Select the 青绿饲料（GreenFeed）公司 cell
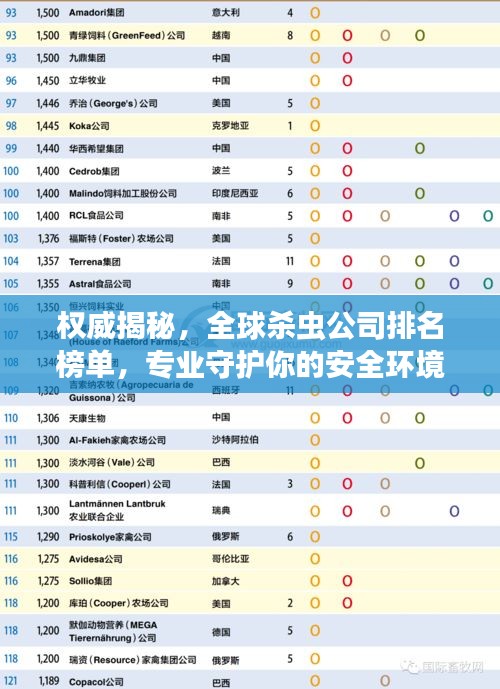 pyautogui.click(x=127, y=35)
